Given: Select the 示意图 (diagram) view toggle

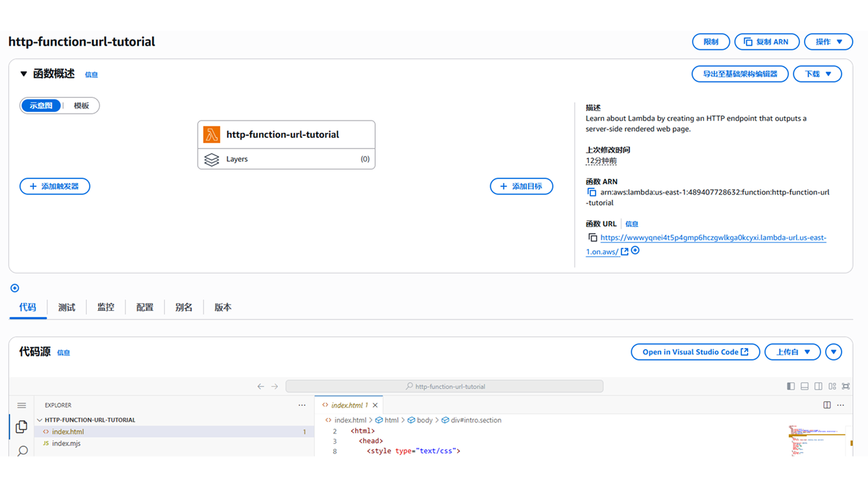Looking at the screenshot, I should click(x=41, y=106).
